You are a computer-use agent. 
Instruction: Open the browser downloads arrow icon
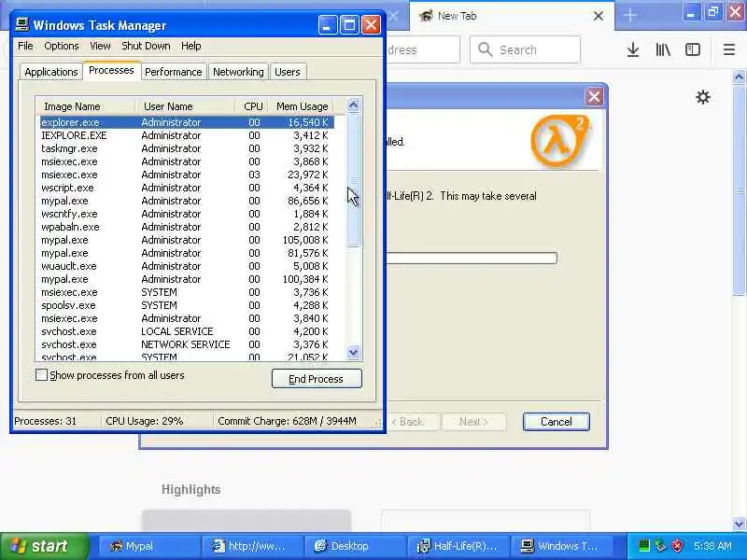click(633, 49)
